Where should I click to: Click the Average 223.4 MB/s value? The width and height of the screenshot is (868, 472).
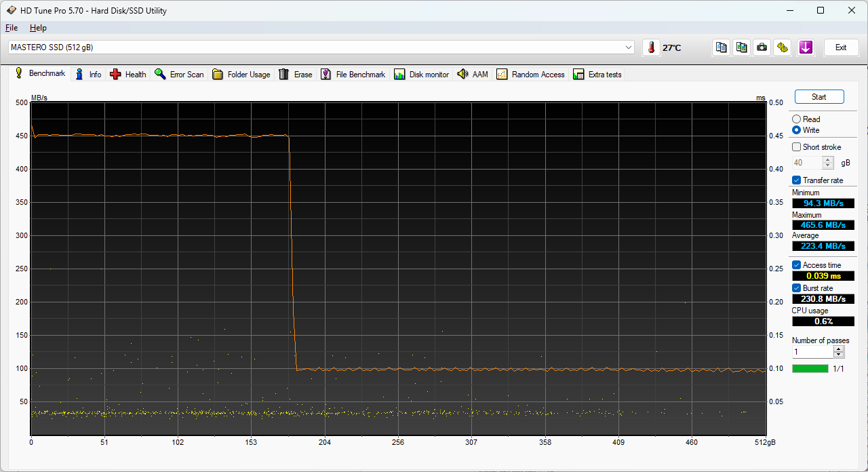pos(823,246)
